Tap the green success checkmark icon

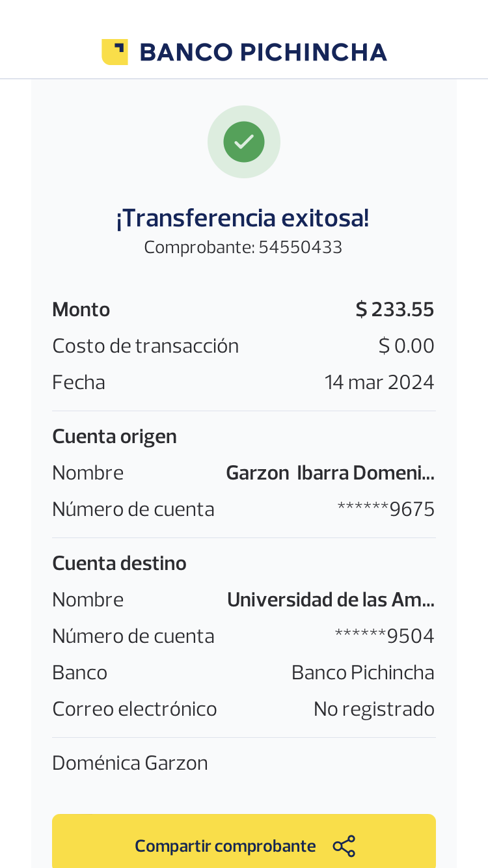[x=244, y=142]
